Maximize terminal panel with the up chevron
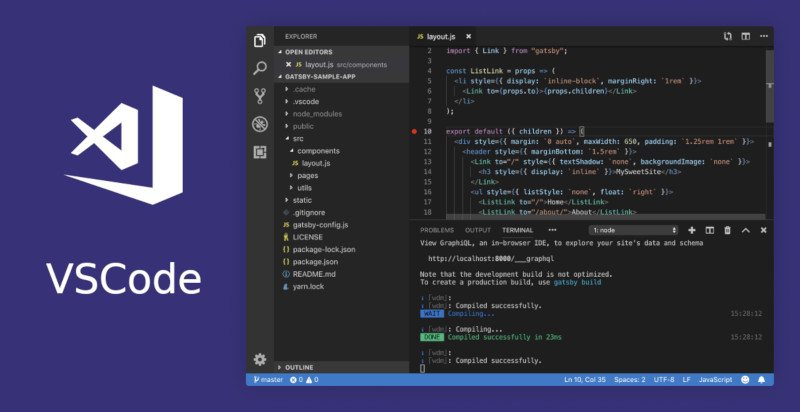The height and width of the screenshot is (412, 800). 744,230
